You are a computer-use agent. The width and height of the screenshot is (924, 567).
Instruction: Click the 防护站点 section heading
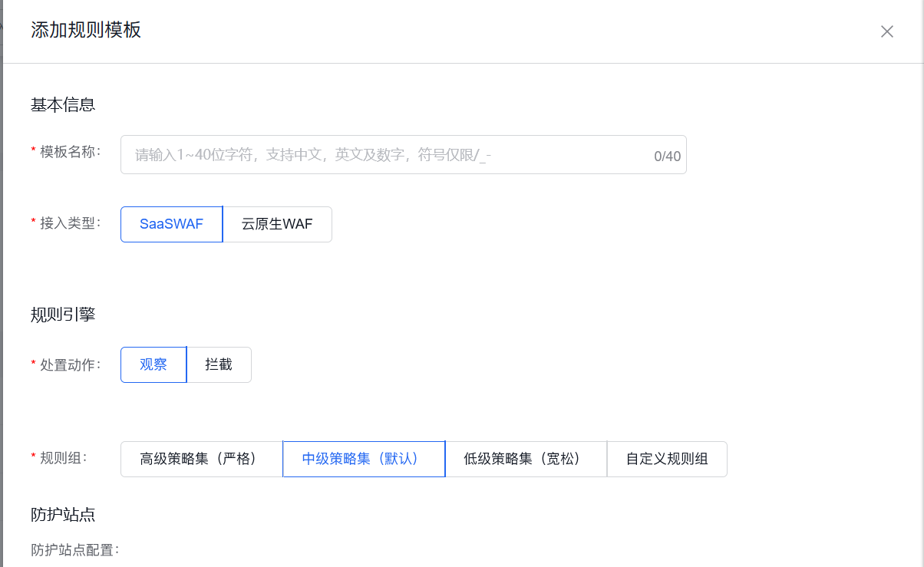pos(61,515)
